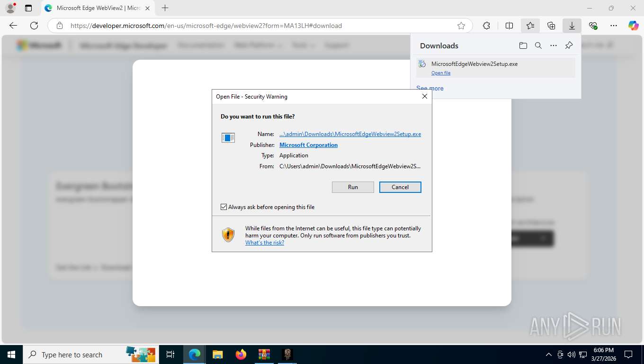644x364 pixels.
Task: Open File Explorer from the taskbar
Action: [217, 355]
